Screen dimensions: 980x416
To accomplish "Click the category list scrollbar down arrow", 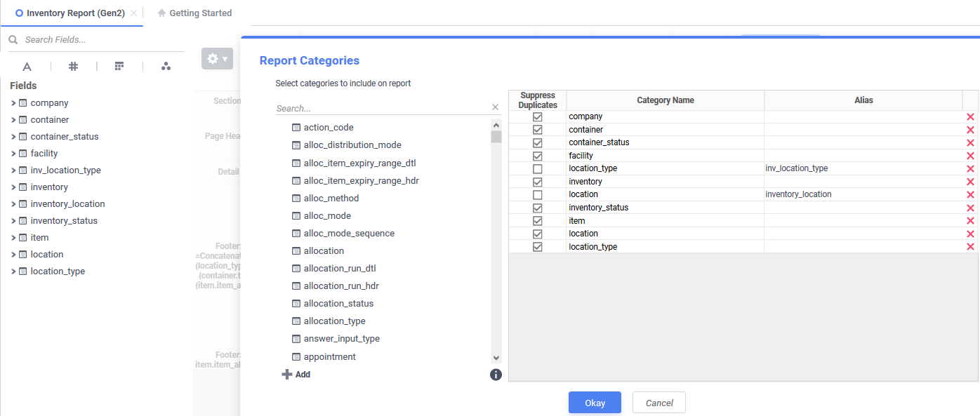I will click(x=496, y=358).
